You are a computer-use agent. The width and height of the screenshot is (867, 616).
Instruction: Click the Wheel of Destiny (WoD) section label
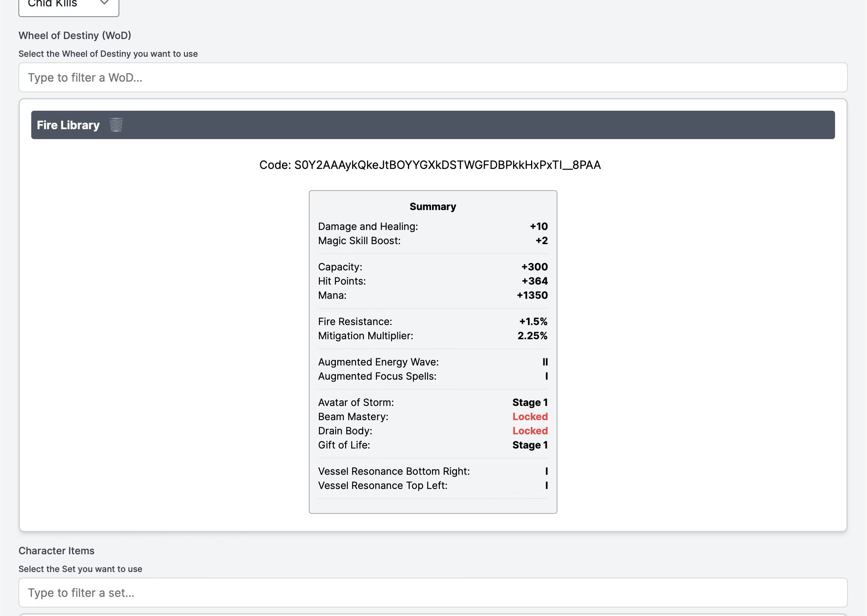point(75,35)
